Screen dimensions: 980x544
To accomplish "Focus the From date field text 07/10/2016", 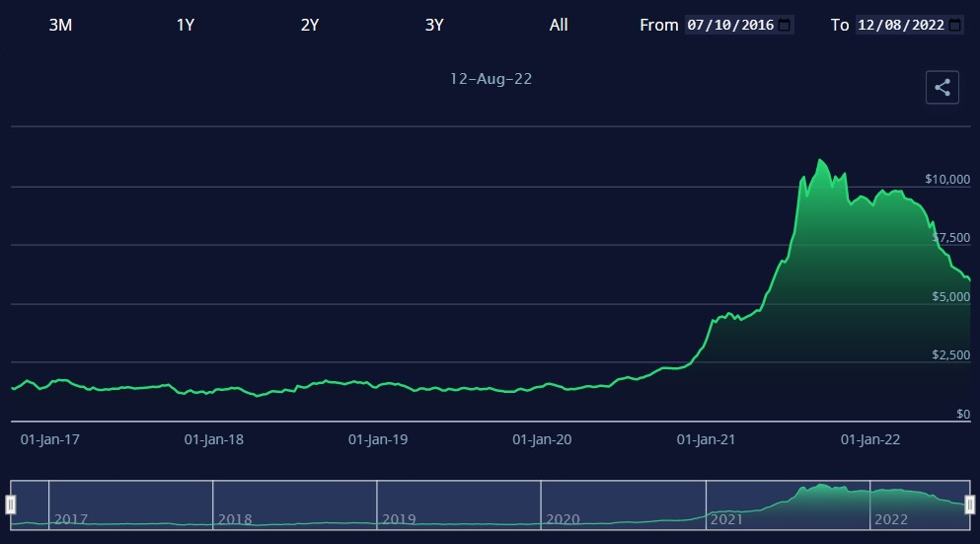I will [730, 25].
